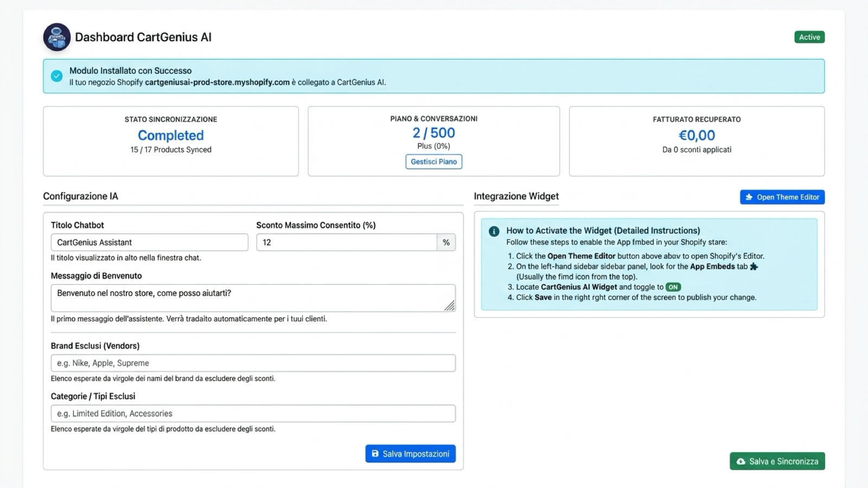Click the cloud icon on Salva e Sincronizza
This screenshot has height=488, width=868.
tap(741, 461)
